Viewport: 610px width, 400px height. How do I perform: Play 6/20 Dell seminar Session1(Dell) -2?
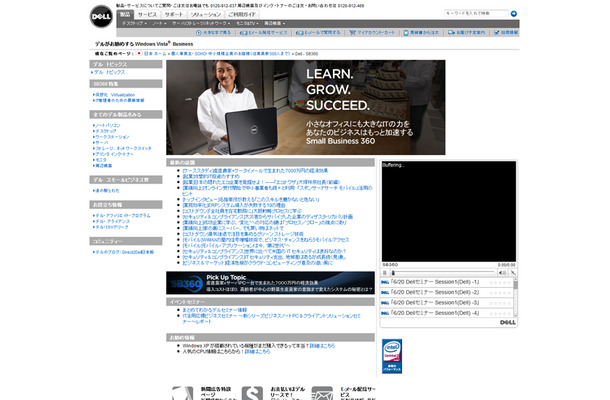click(x=435, y=292)
